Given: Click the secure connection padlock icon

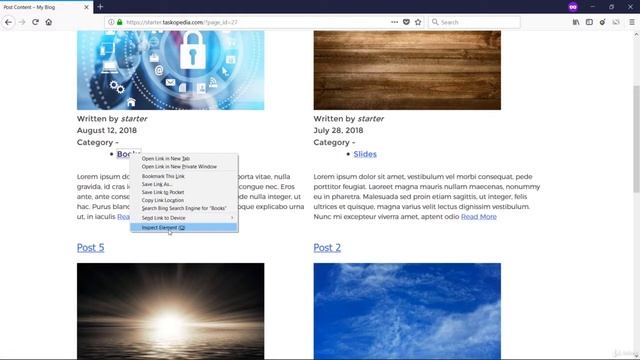Looking at the screenshot, I should (x=120, y=22).
